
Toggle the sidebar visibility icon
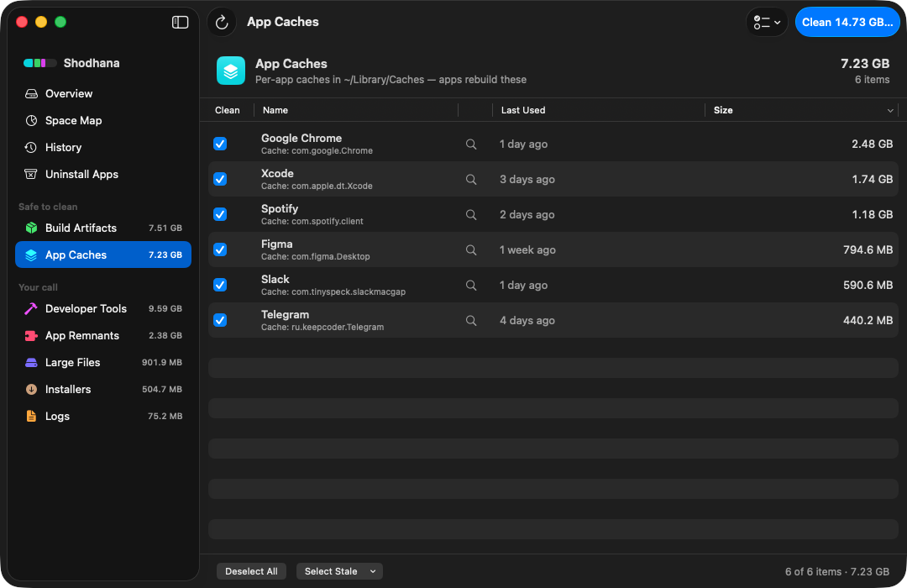[180, 22]
